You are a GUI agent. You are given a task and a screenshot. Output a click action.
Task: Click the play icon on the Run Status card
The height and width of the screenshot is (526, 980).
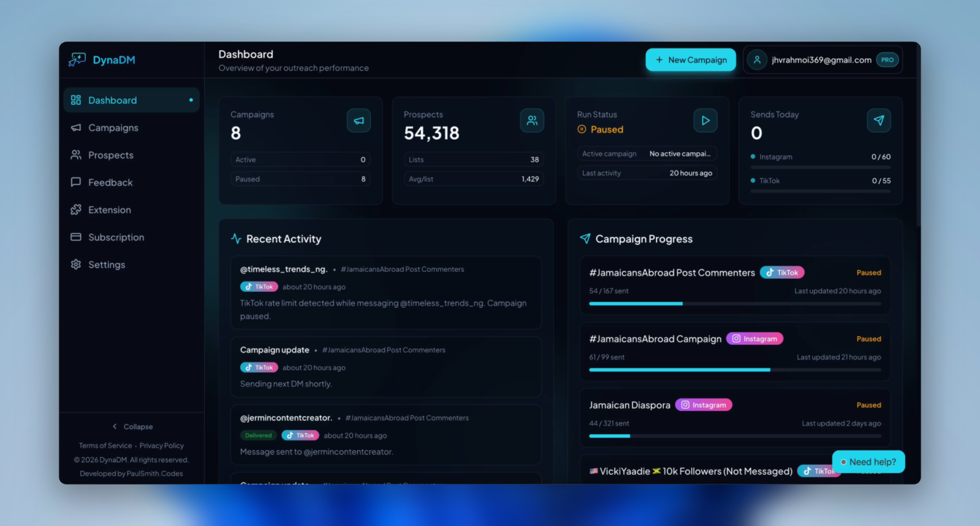pyautogui.click(x=706, y=121)
